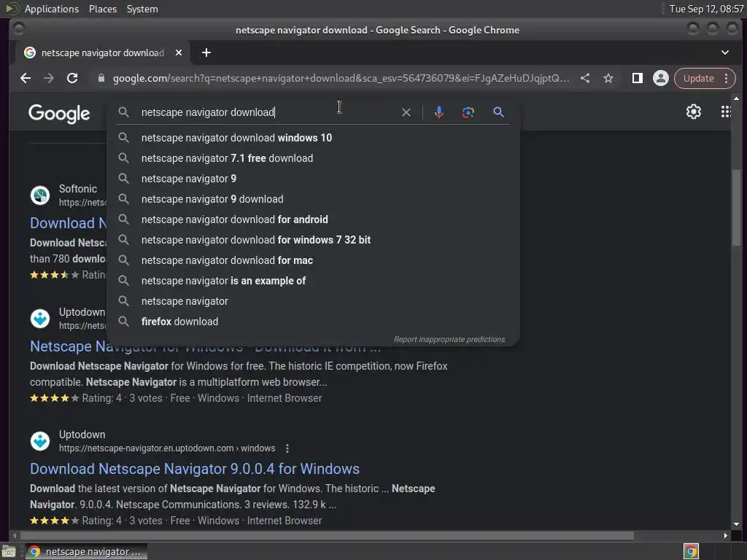Viewport: 747px width, 560px height.
Task: Open the Chrome side panel
Action: click(638, 78)
